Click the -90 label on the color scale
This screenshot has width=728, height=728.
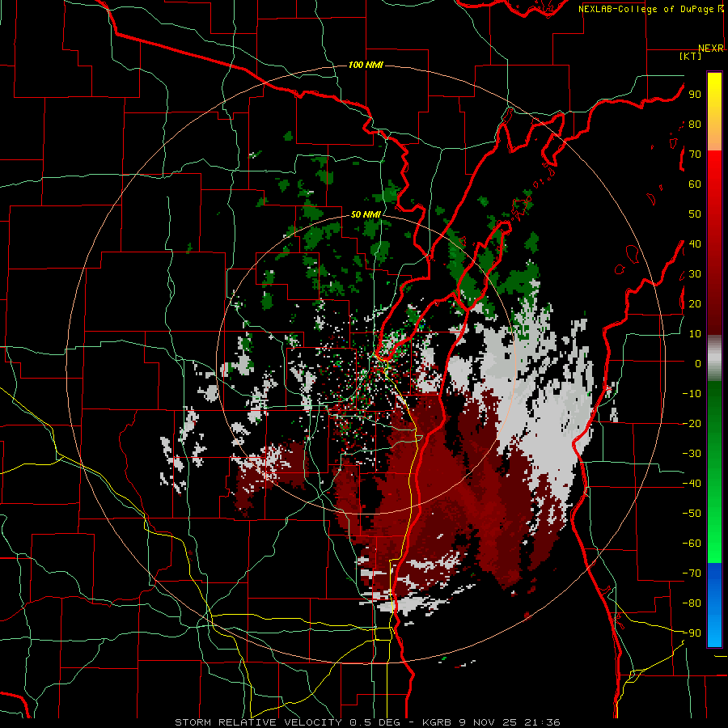692,633
